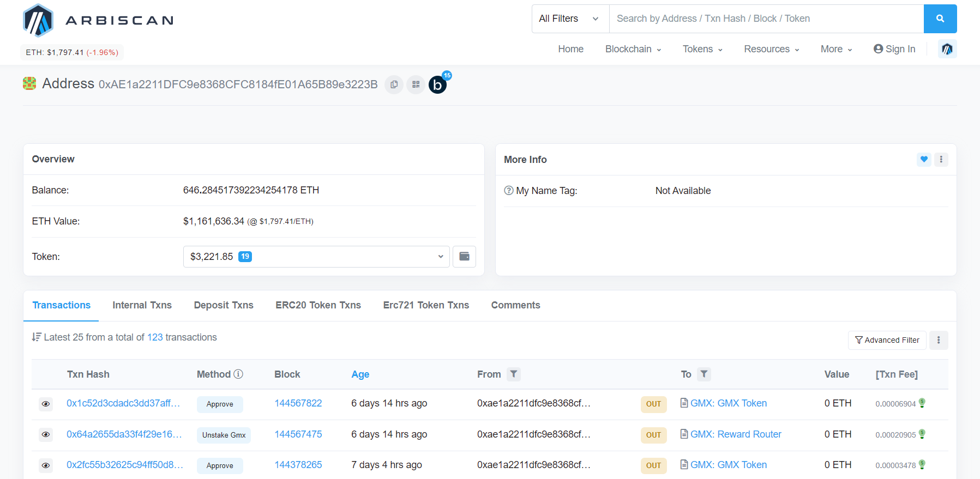Preview transaction 0x2fc55b32625c94ff50d8 with eye icon
980x479 pixels.
(x=46, y=465)
